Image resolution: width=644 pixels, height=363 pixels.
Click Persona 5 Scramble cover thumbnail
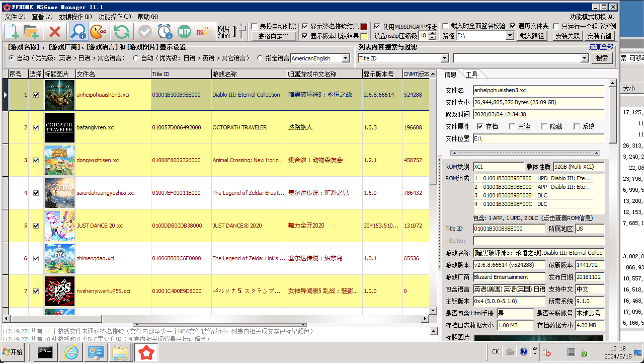tap(59, 291)
